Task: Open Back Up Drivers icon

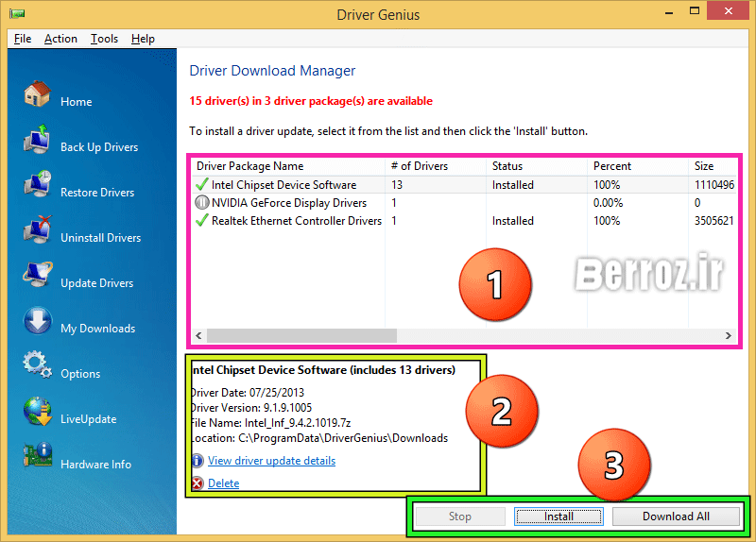Action: pos(37,141)
